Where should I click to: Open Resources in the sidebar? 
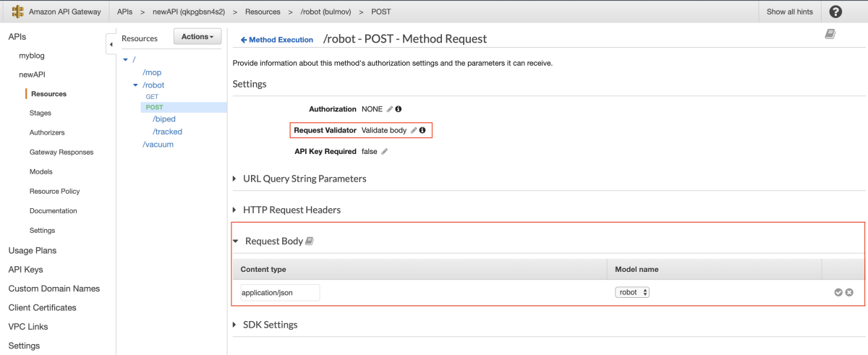click(x=48, y=94)
